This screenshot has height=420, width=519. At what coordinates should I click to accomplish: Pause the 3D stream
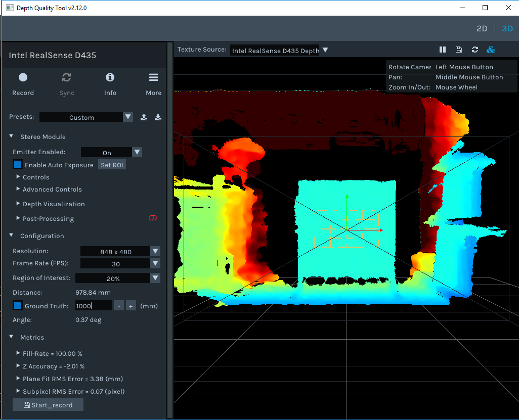click(443, 50)
